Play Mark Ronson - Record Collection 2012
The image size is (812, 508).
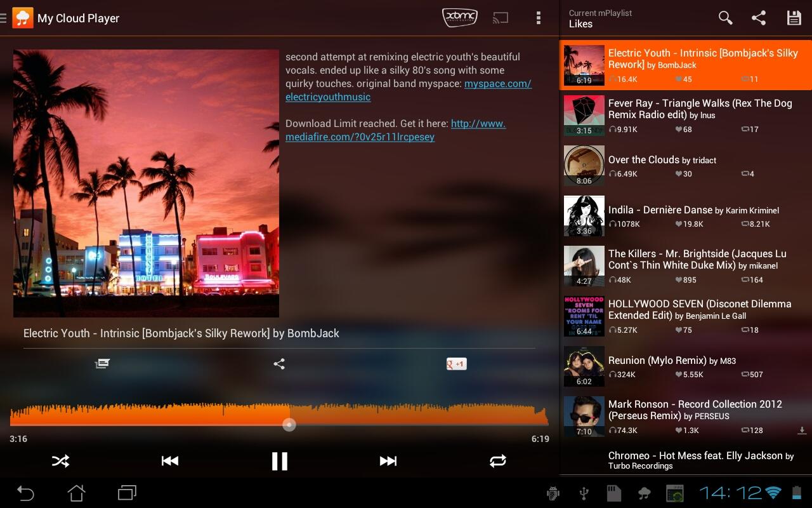pos(686,416)
